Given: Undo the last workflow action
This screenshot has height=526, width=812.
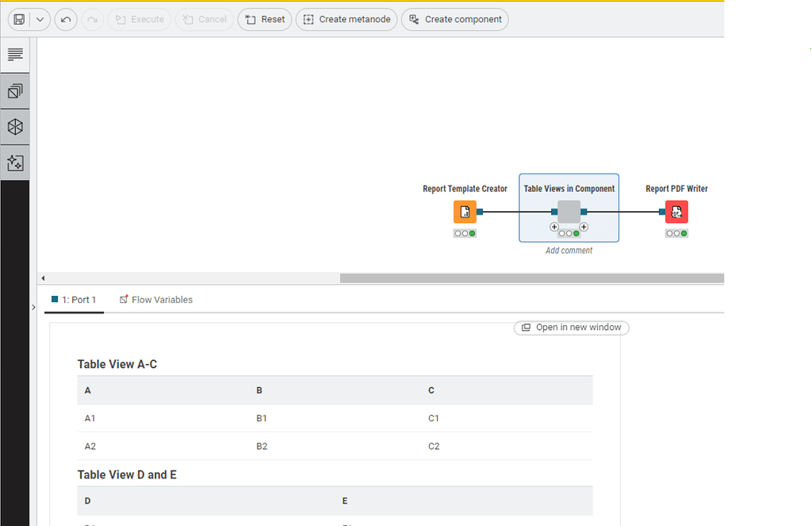Looking at the screenshot, I should 66,19.
